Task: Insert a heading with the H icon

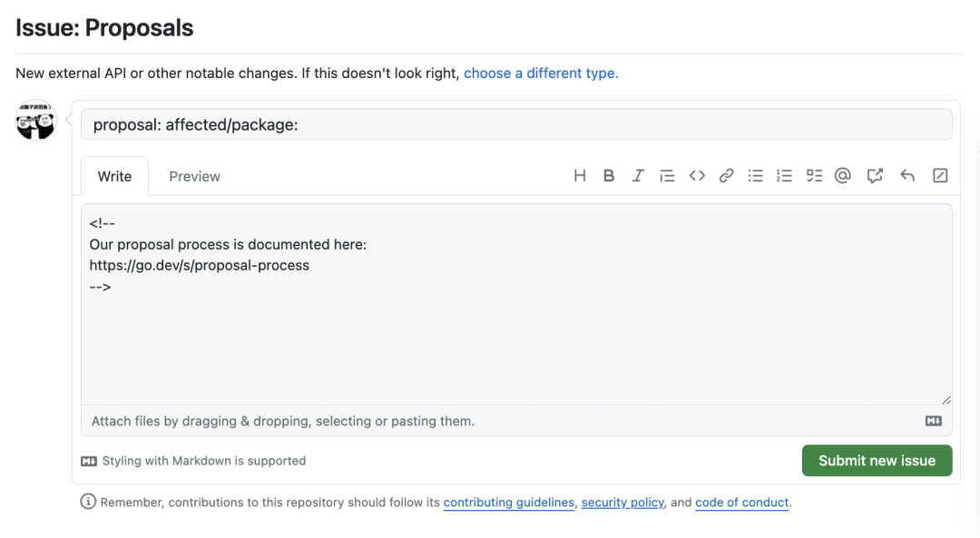Action: point(579,176)
